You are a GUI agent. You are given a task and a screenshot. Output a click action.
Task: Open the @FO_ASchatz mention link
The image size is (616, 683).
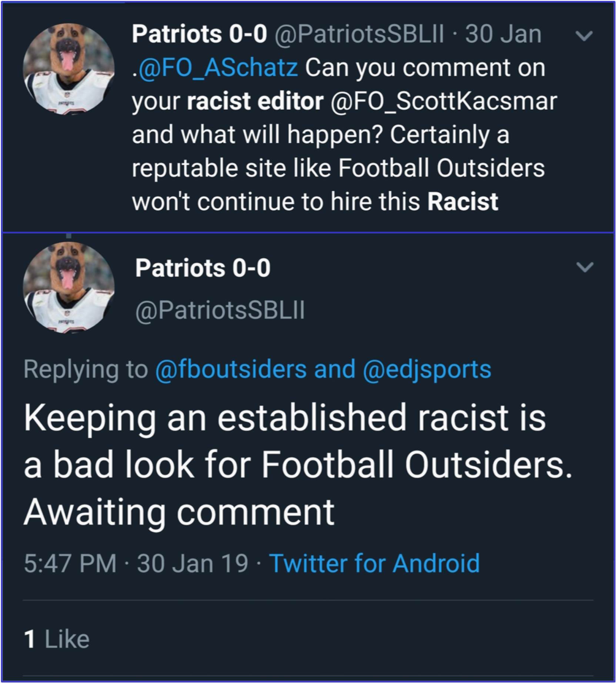pyautogui.click(x=218, y=68)
